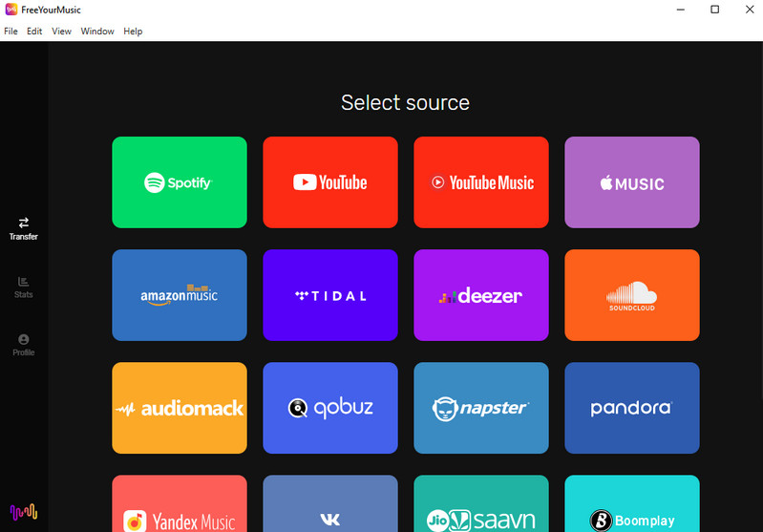Image resolution: width=763 pixels, height=532 pixels.
Task: Open the Transfer section in sidebar
Action: pos(23,229)
